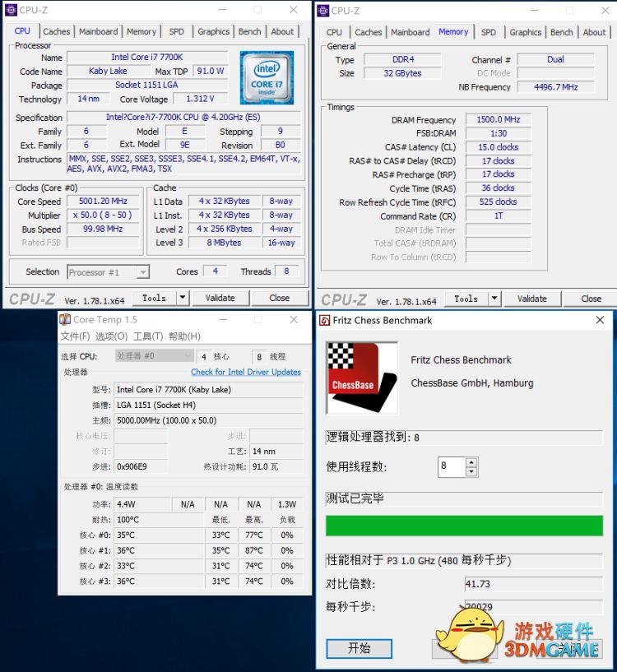Viewport: 617px width, 672px height.
Task: Increase thread count with the stepper up arrow
Action: (471, 462)
